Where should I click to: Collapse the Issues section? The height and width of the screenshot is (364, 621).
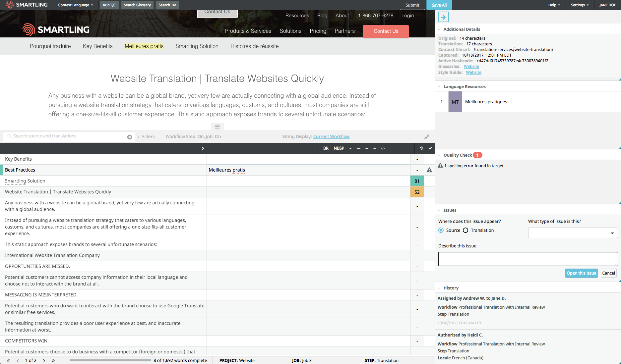439,210
